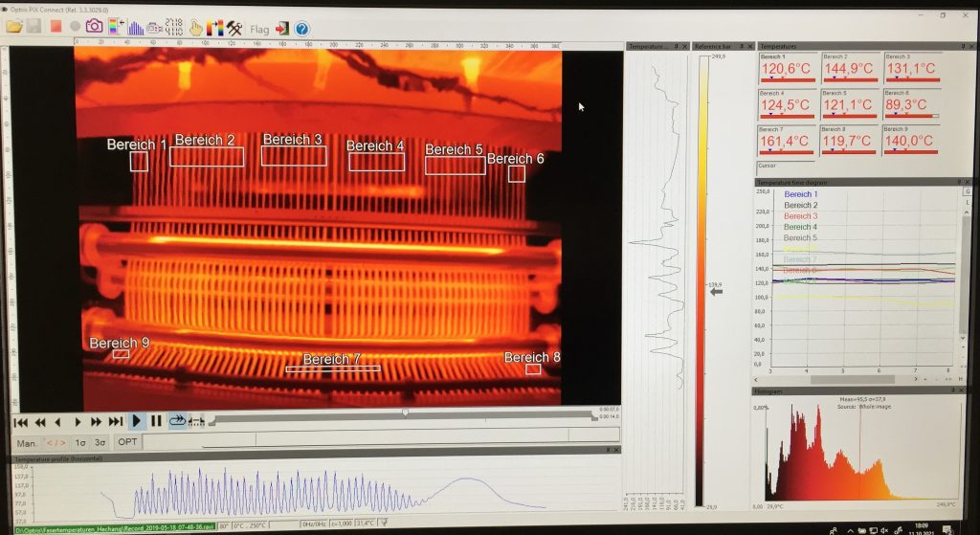Click the Man. scaling button

click(x=27, y=442)
